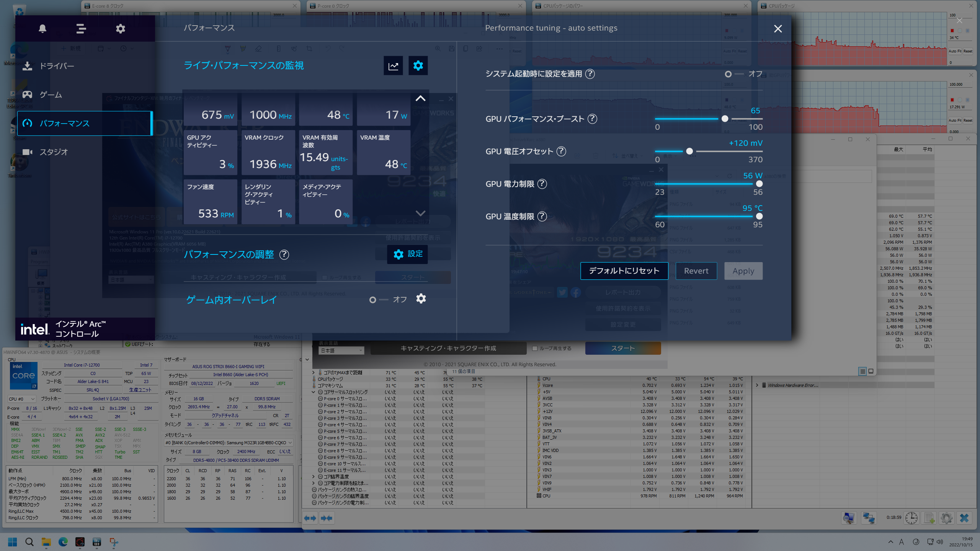Click the HWiNFO sensor clock reset icon
This screenshot has height=551, width=980.
pyautogui.click(x=911, y=518)
